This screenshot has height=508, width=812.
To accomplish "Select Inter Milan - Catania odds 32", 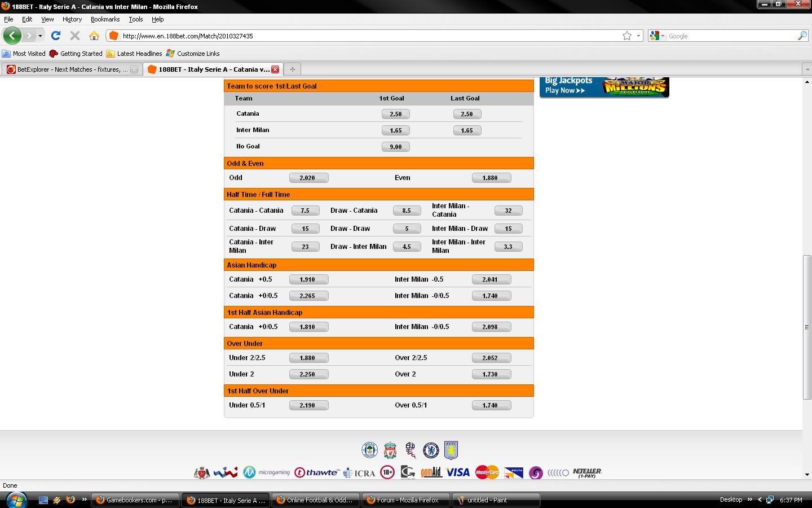I will 508,211.
